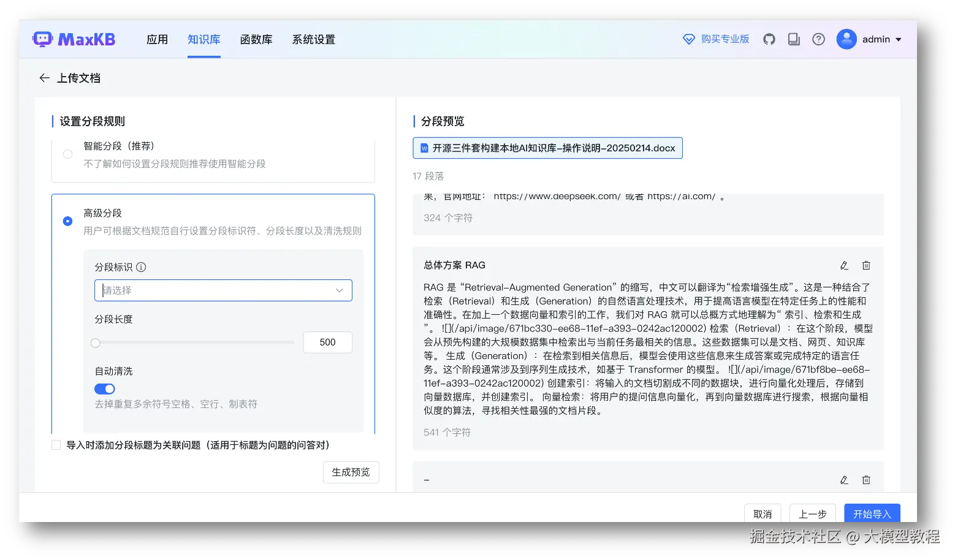Viewport: 955px width, 560px height.
Task: Expand the admin account menu arrow
Action: coord(899,40)
